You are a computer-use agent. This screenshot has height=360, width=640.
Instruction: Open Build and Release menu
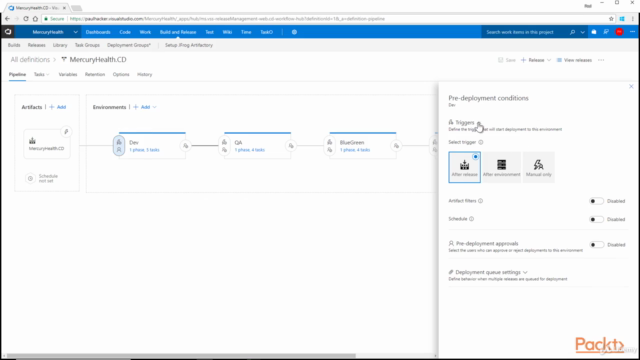[178, 32]
